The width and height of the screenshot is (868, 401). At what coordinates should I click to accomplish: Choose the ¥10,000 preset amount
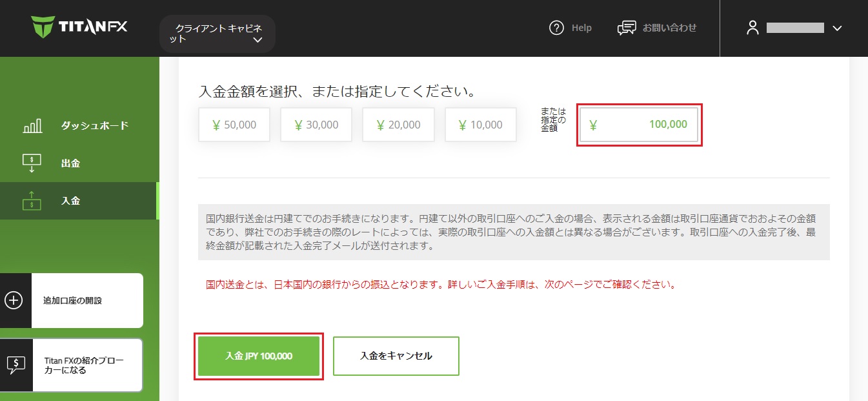tap(481, 125)
